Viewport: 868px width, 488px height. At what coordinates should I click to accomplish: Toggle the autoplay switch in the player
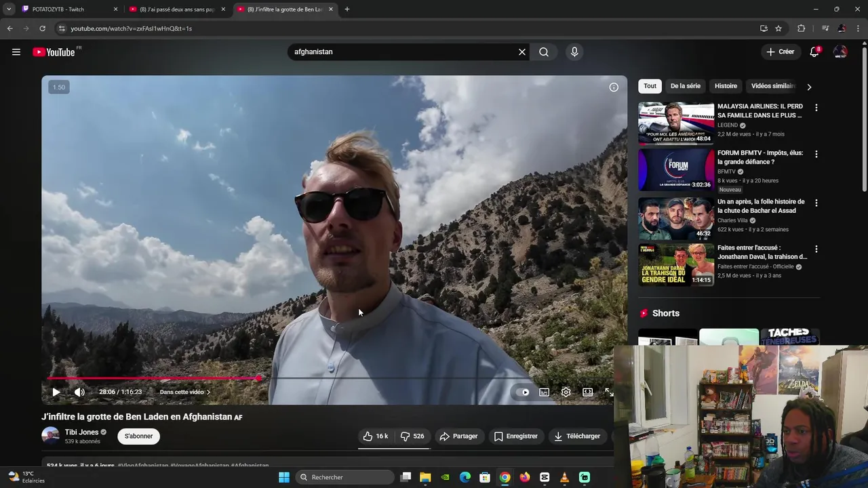[x=522, y=392]
